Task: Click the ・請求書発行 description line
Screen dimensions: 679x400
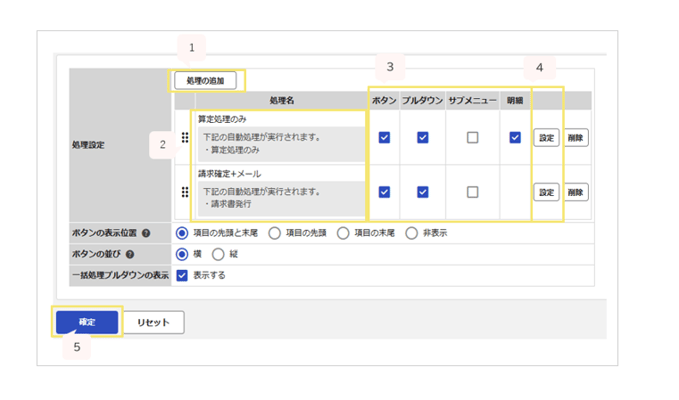Action: (227, 204)
